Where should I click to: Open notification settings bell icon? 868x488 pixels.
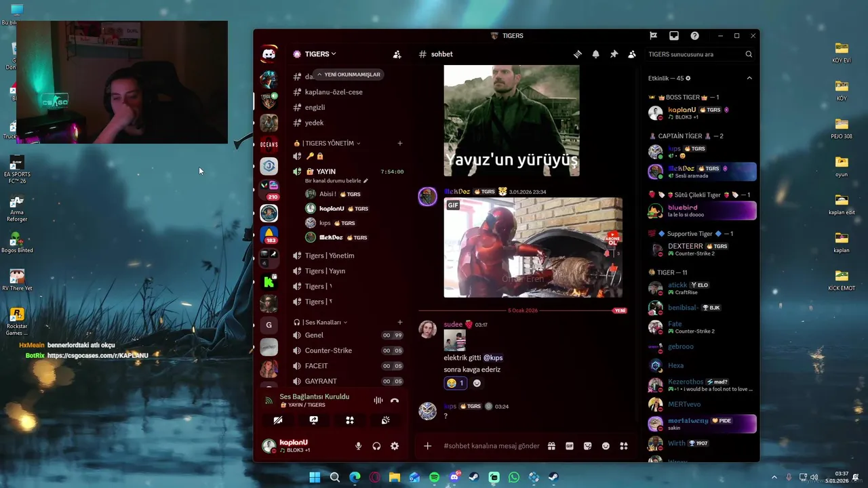coord(595,54)
